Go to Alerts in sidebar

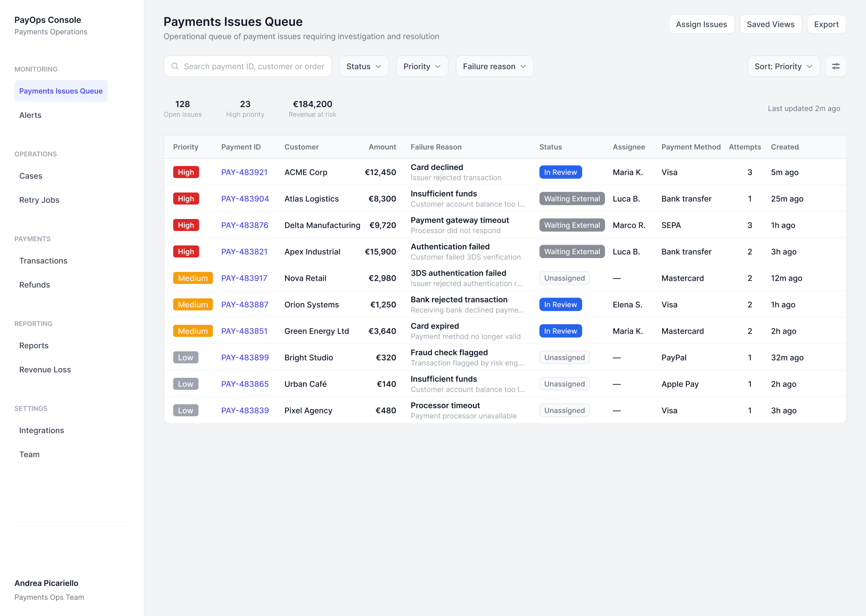[30, 115]
